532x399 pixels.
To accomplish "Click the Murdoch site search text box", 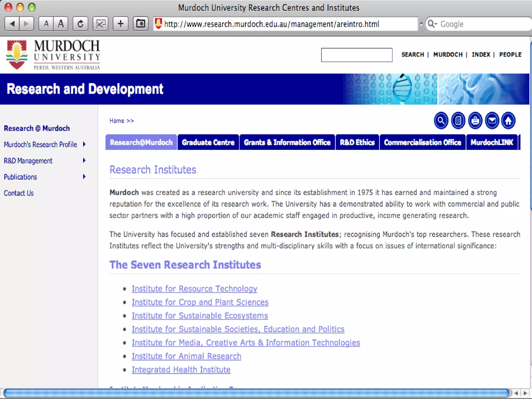I will coord(356,55).
